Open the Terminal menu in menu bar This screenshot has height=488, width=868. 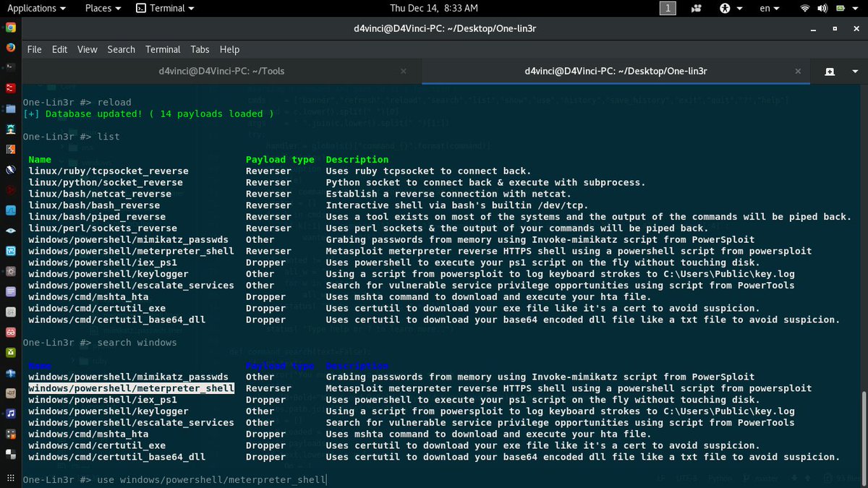point(163,49)
